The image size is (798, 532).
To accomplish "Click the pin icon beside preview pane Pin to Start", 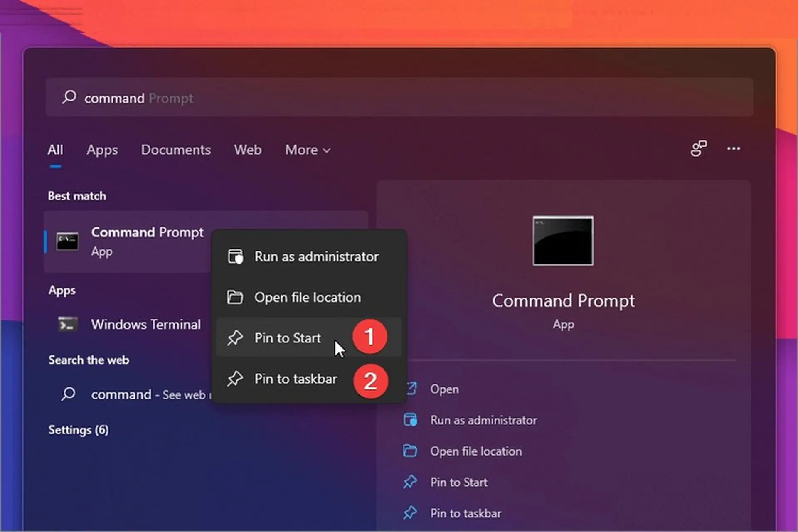I will 410,482.
